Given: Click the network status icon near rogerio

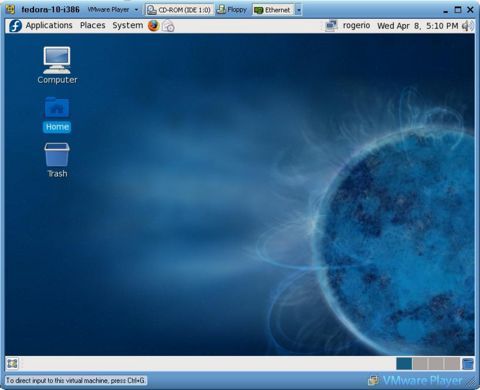Looking at the screenshot, I should (x=331, y=26).
